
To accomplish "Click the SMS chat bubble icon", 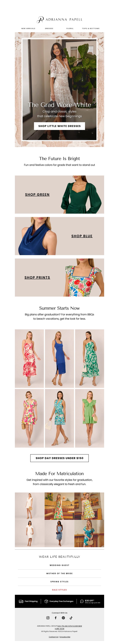I will tap(82, 601).
